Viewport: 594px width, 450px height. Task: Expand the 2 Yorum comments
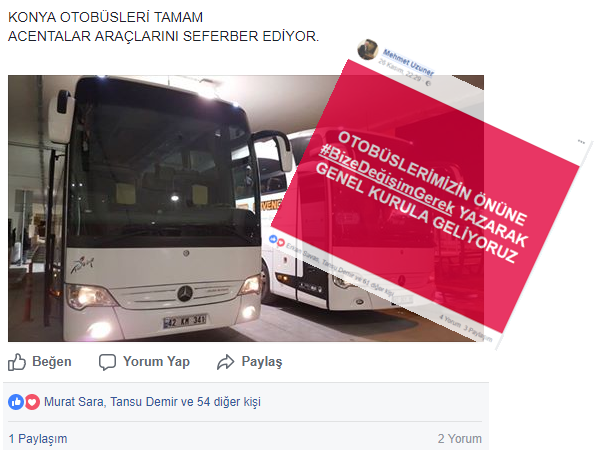point(460,439)
